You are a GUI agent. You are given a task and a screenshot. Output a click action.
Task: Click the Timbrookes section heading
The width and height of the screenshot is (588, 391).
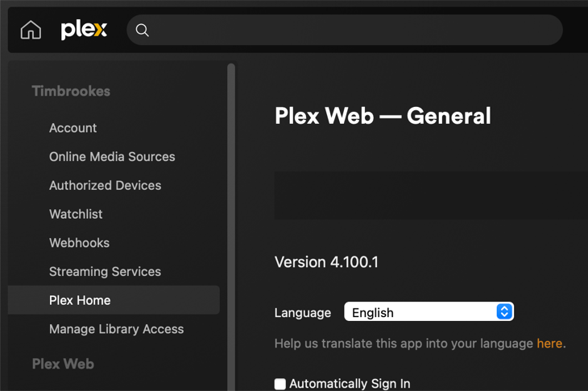[x=71, y=91]
